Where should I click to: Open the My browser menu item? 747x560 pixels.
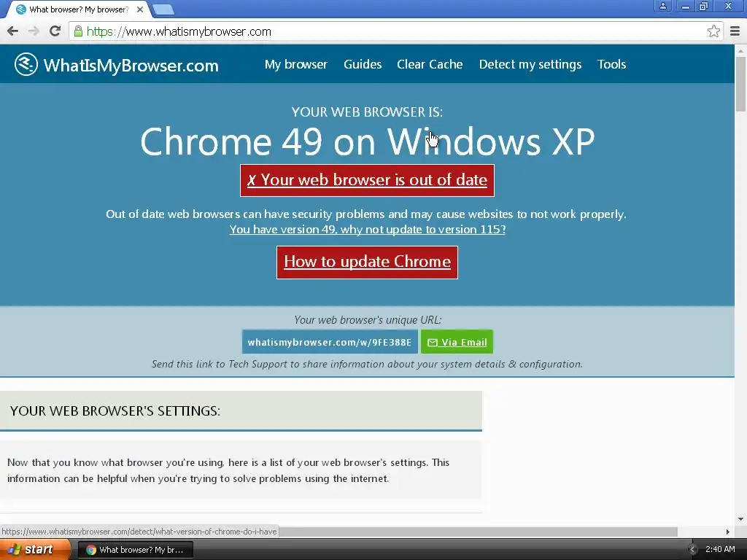click(x=296, y=64)
